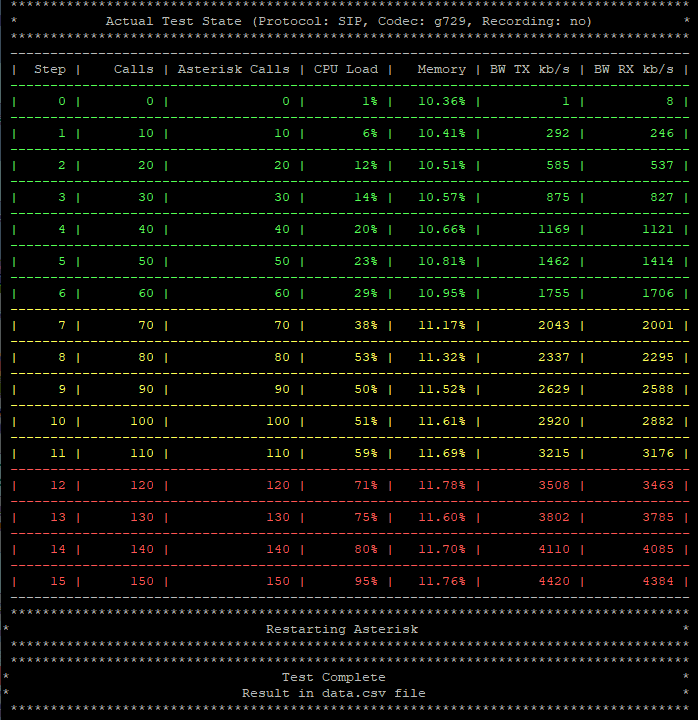
Task: Click memory value 10.41%
Action: (442, 133)
